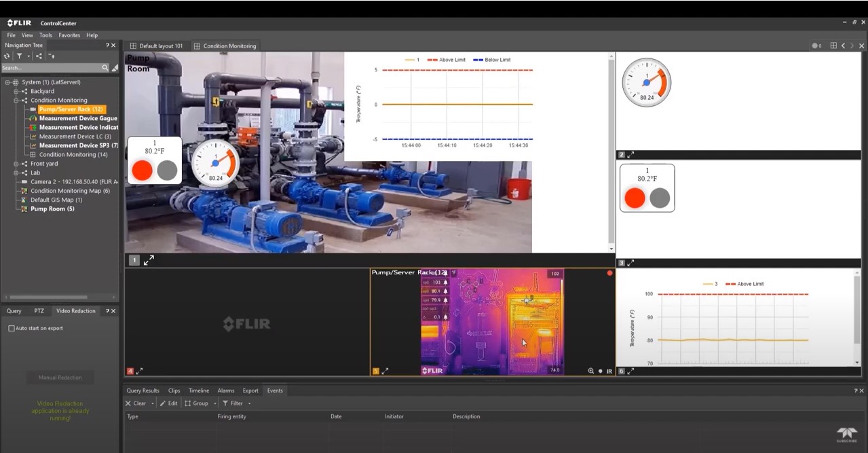Screen dimensions: 868x453
Task: Open the Favorites menu
Action: tap(69, 35)
